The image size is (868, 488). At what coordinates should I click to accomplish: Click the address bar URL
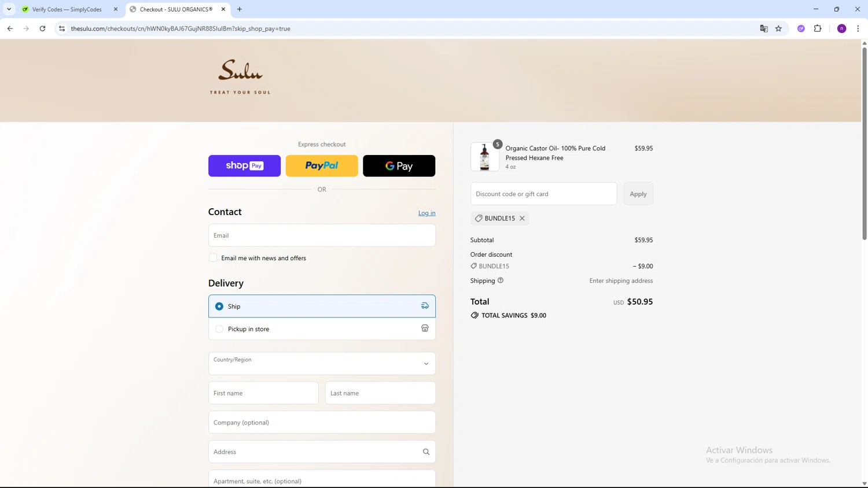[x=181, y=28]
